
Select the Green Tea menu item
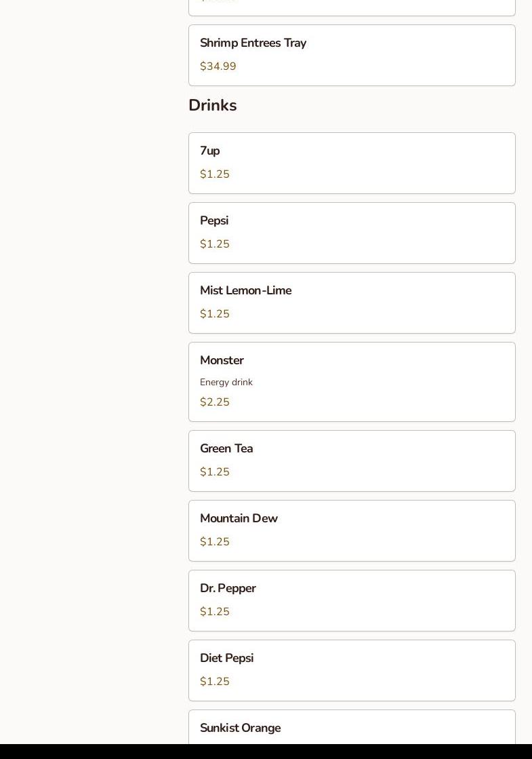tap(351, 461)
